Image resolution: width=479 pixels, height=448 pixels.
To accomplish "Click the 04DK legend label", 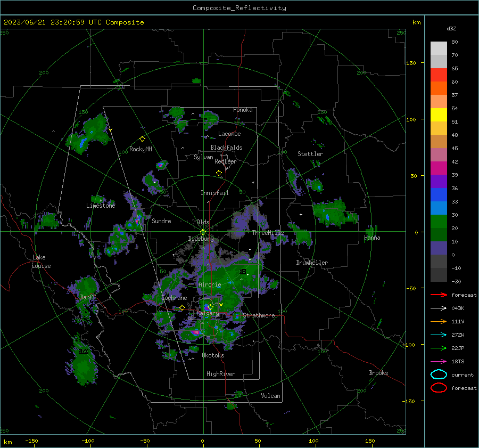I will point(458,308).
